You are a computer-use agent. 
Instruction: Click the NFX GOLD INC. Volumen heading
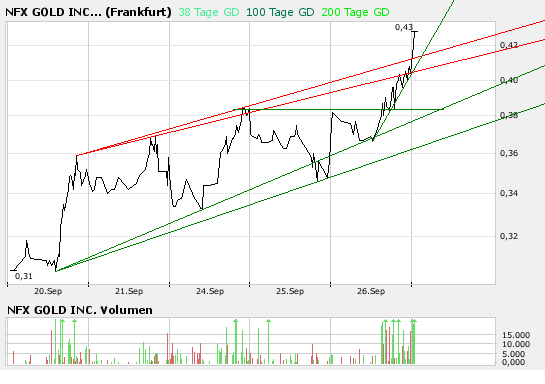pyautogui.click(x=80, y=310)
